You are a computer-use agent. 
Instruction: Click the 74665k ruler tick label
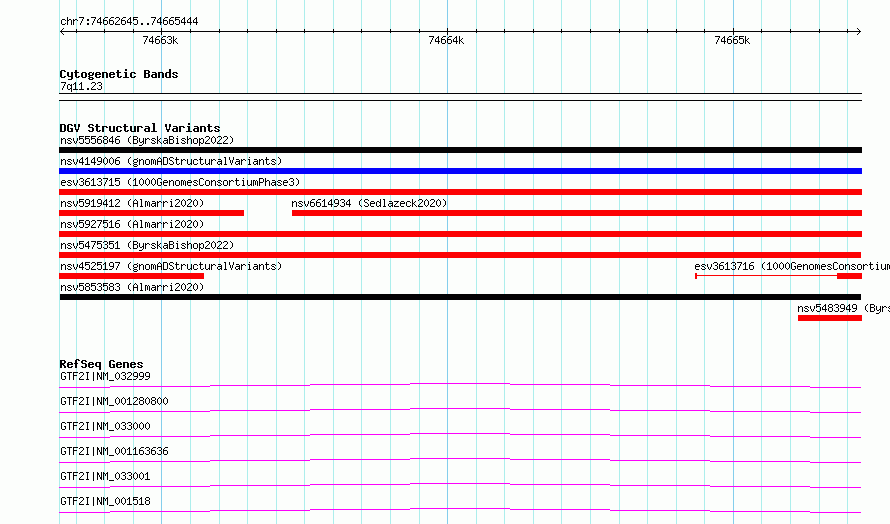(732, 40)
